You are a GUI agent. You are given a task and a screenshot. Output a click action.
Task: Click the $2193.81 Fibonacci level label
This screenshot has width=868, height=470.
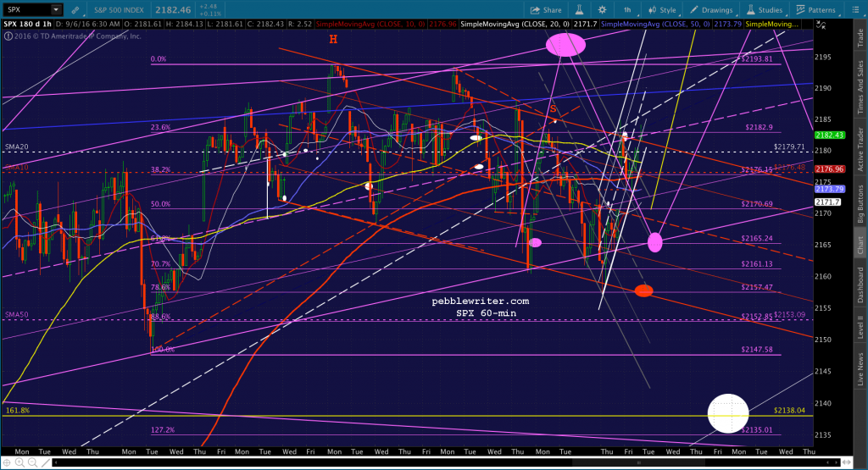pyautogui.click(x=757, y=58)
